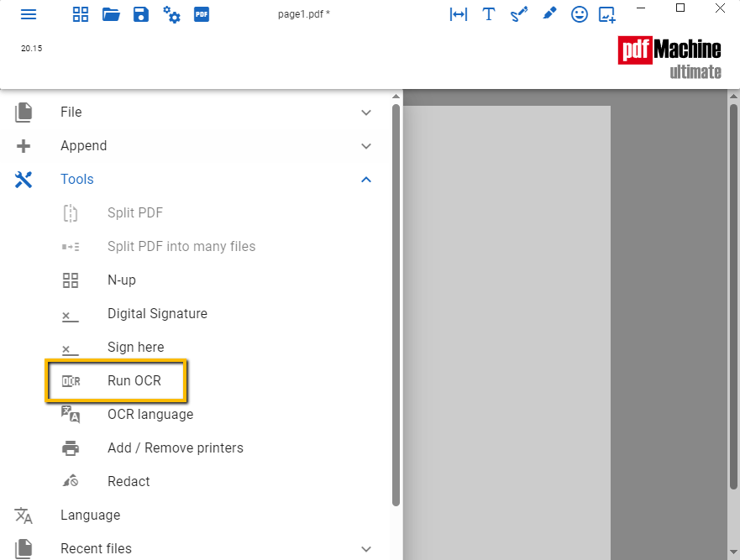Image resolution: width=740 pixels, height=560 pixels.
Task: Open the Recent files menu section
Action: pyautogui.click(x=193, y=549)
